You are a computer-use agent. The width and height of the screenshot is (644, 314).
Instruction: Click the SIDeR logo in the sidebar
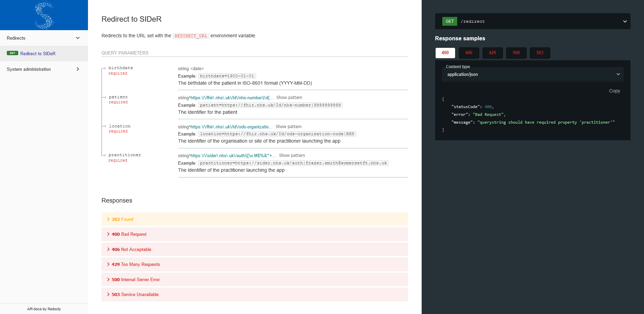44,15
